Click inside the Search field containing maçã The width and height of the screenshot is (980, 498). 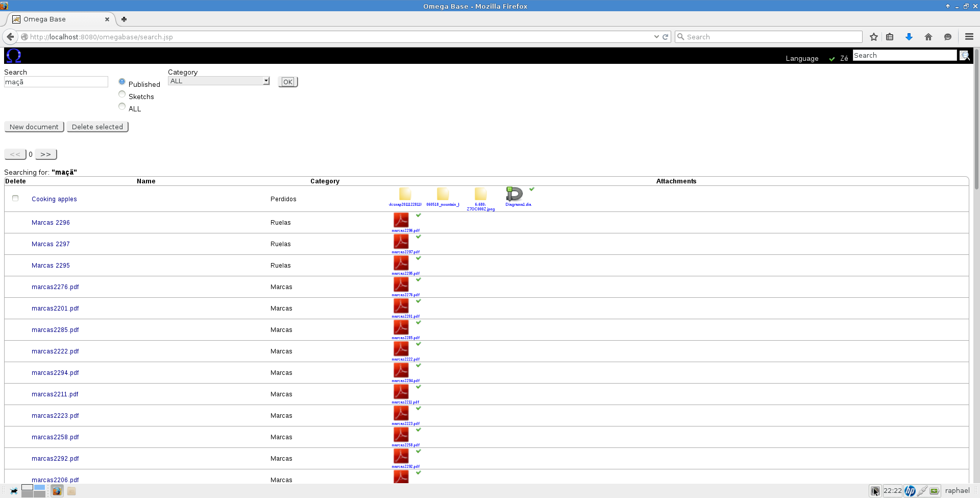pyautogui.click(x=56, y=82)
